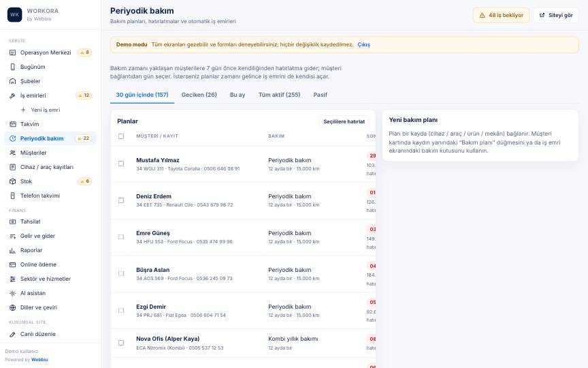Click 34 HFU 553 · Ford Focus detail
The width and height of the screenshot is (588, 368).
[184, 241]
